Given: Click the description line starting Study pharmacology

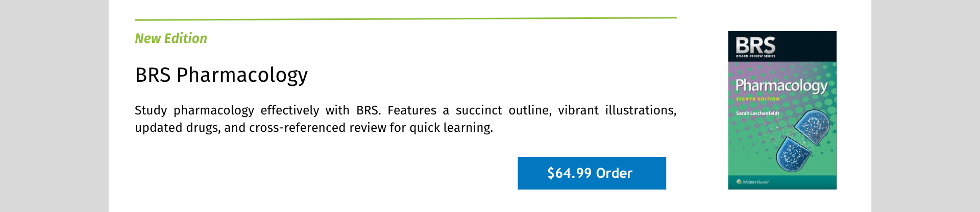Looking at the screenshot, I should [x=406, y=110].
